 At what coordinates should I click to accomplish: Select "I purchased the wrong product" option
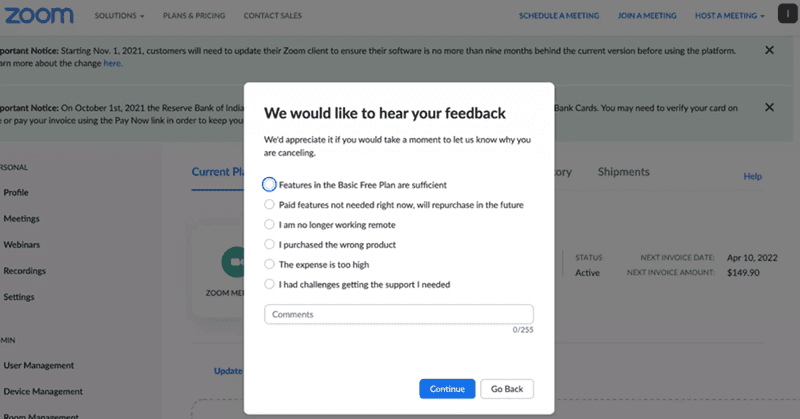pos(270,245)
